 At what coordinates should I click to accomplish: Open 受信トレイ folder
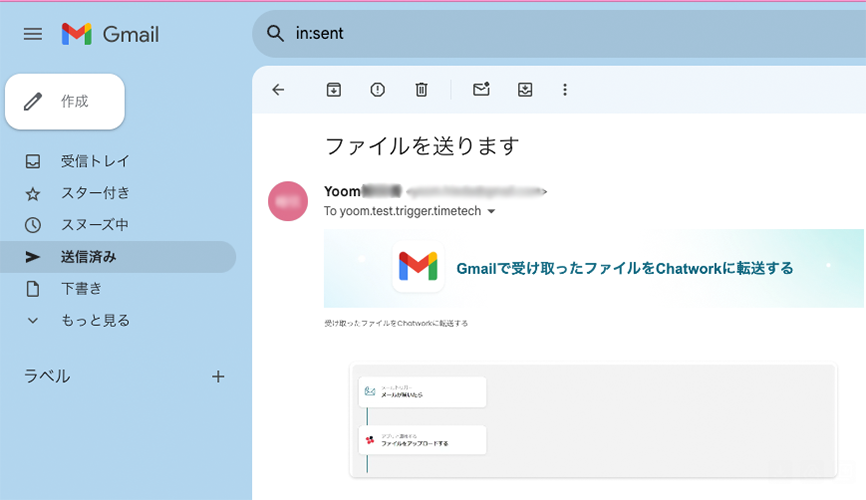pos(118,161)
